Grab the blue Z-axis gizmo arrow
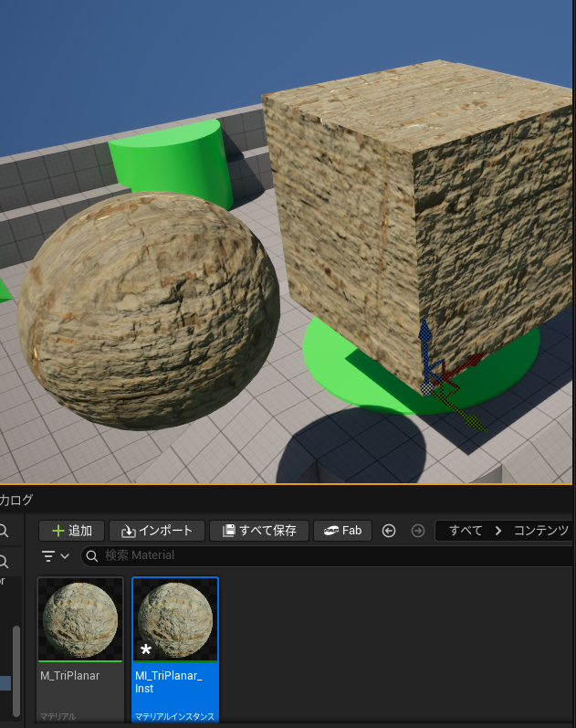The width and height of the screenshot is (576, 728). [x=424, y=336]
